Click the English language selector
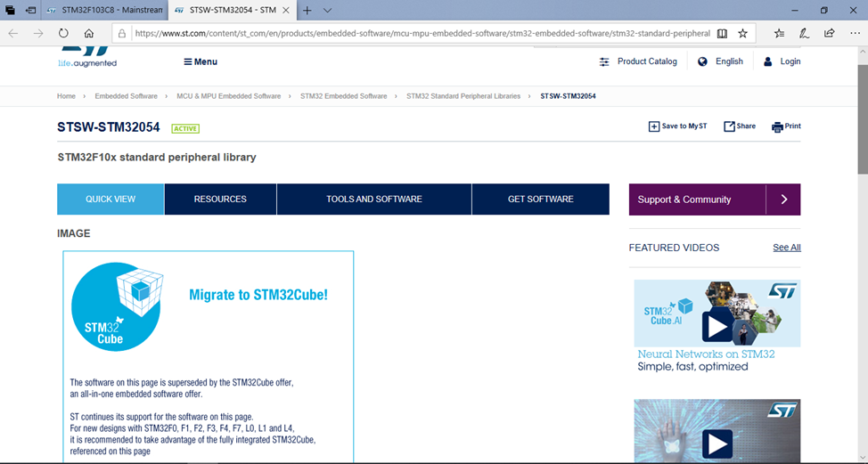This screenshot has width=868, height=464. pyautogui.click(x=729, y=61)
